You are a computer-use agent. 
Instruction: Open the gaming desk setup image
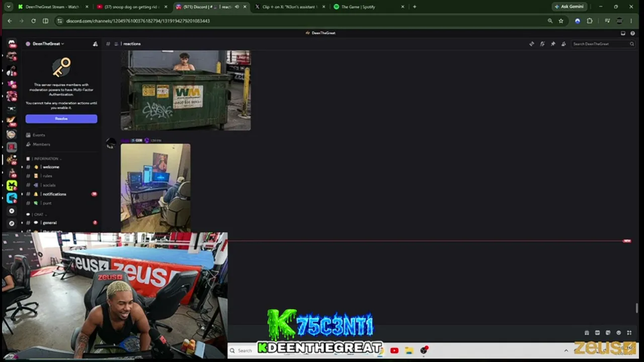[155, 188]
